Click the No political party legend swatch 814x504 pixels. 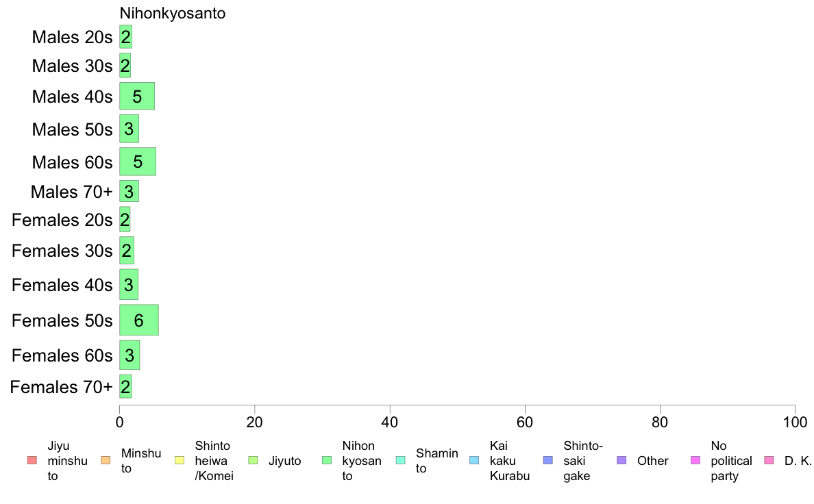pyautogui.click(x=695, y=460)
